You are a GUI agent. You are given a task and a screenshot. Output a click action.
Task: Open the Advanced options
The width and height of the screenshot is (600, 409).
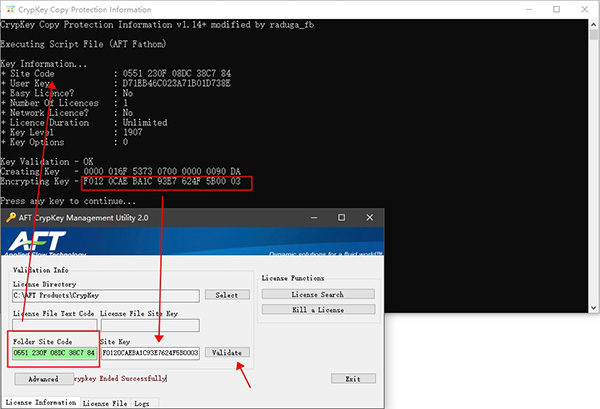(x=43, y=379)
